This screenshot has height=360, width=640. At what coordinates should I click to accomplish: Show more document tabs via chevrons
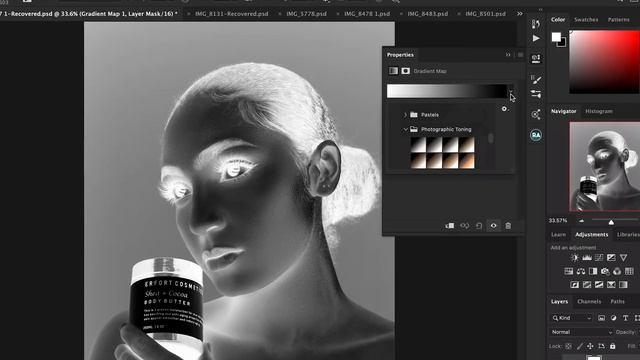pos(520,13)
